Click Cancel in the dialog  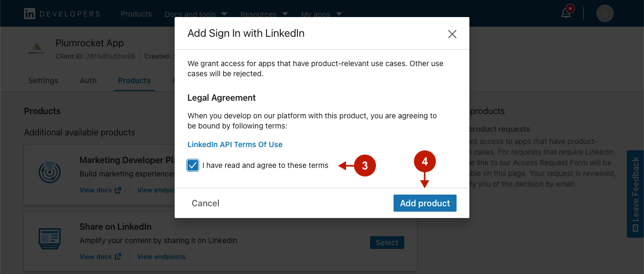[206, 203]
